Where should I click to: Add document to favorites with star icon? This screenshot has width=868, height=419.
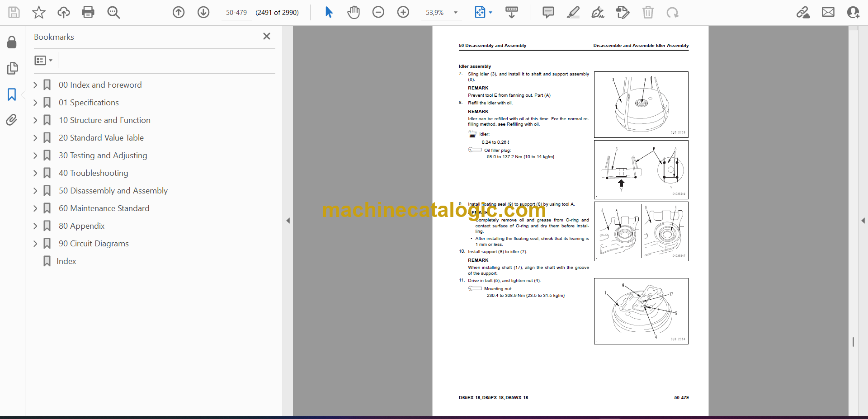(39, 12)
